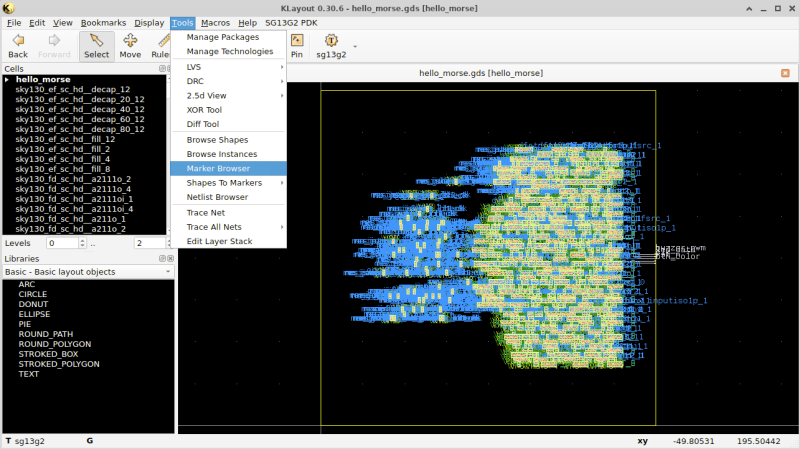
Task: Click the Pin toolbar icon
Action: pyautogui.click(x=296, y=46)
